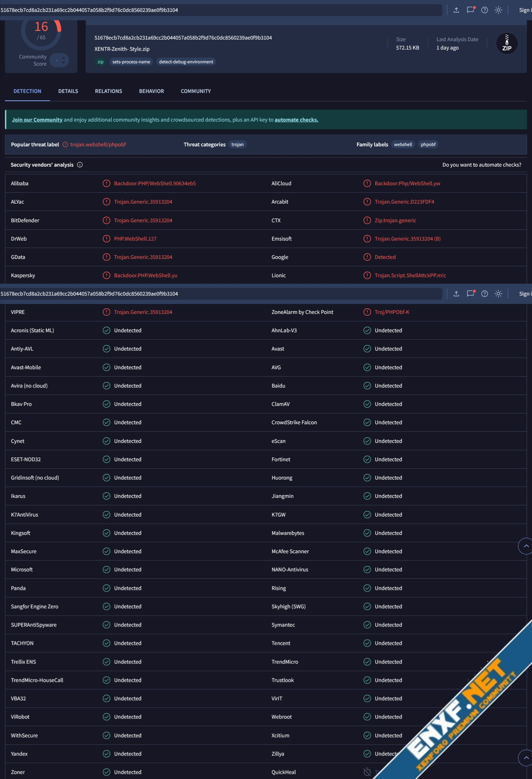Click the 1 day ago analysis date
The height and width of the screenshot is (779, 532).
click(x=447, y=48)
